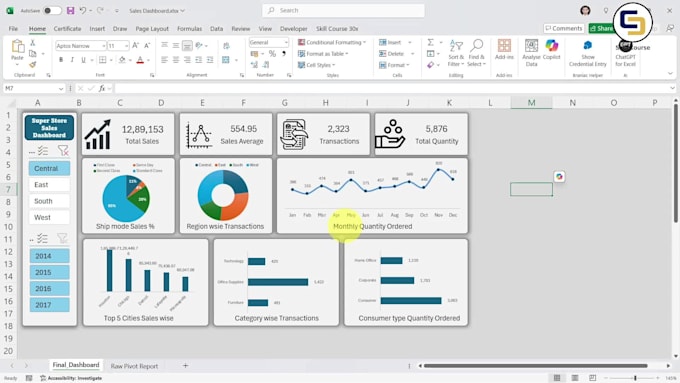Click the Undo arrow icon
Screen dimensions: 680x383
[83, 10]
